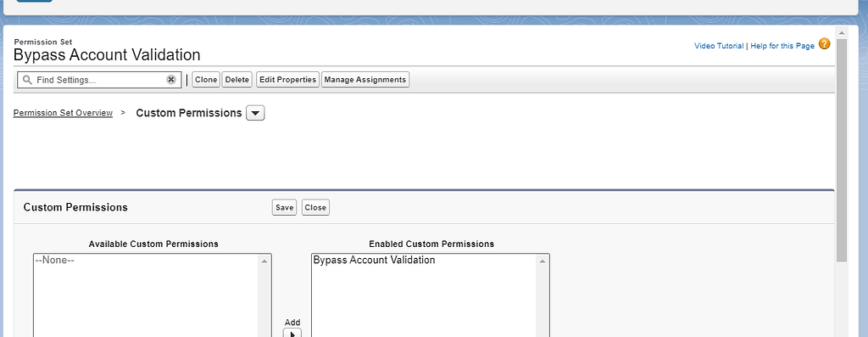Click the Clone button
868x337 pixels.
click(206, 80)
